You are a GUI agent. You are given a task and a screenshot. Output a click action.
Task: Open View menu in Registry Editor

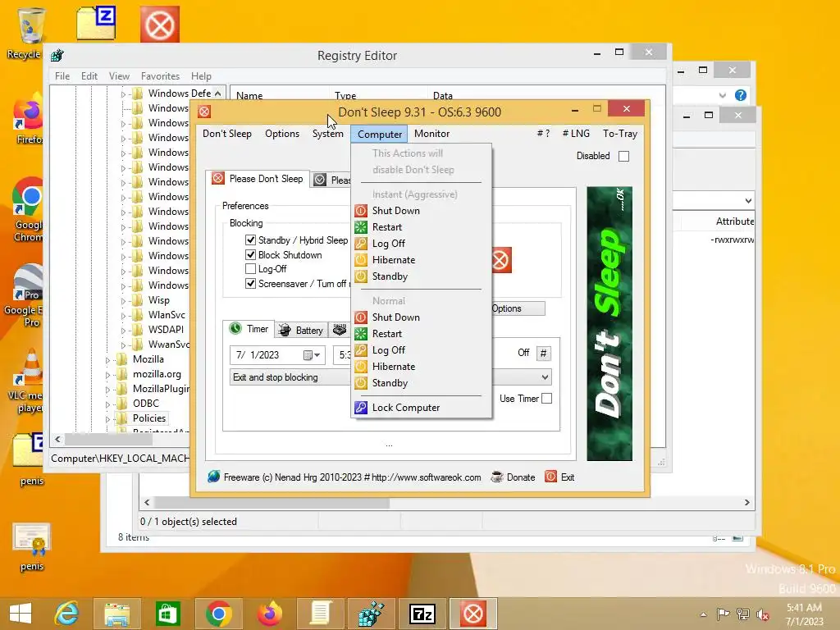coord(119,76)
